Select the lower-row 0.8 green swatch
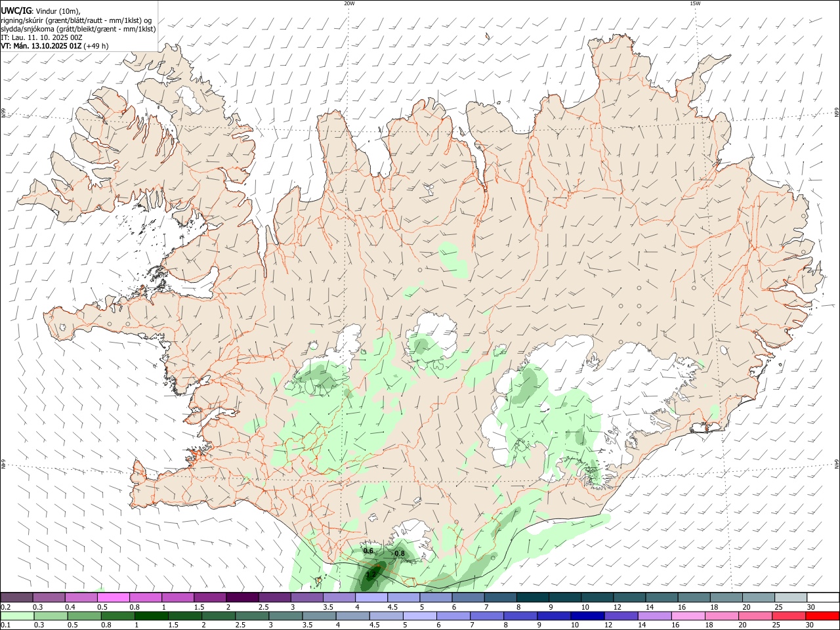The width and height of the screenshot is (840, 630). [117, 616]
